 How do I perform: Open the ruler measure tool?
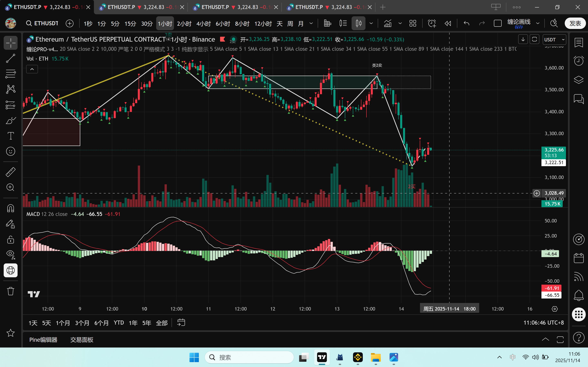pos(10,172)
